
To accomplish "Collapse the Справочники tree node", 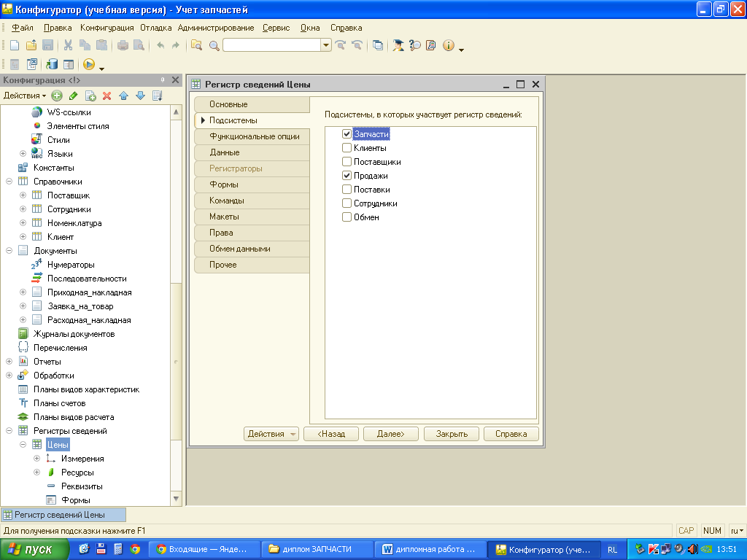I will (x=9, y=182).
